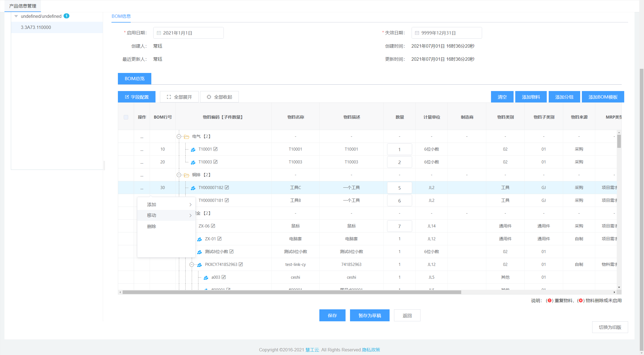Click calendar icon in 失效日期 field
The image size is (644, 355).
[x=417, y=33]
